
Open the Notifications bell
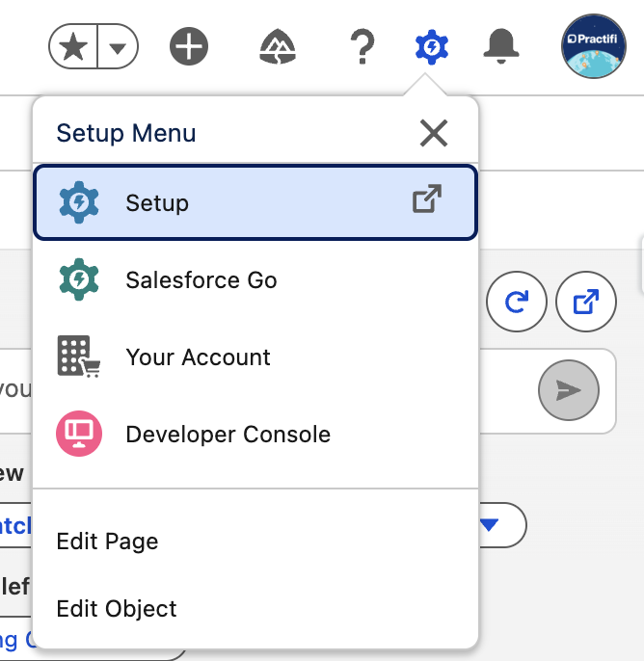point(500,46)
